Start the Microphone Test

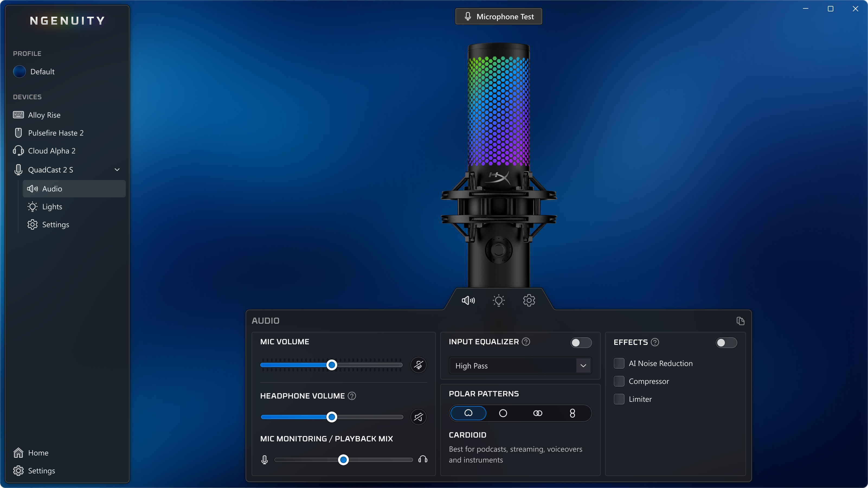tap(498, 16)
